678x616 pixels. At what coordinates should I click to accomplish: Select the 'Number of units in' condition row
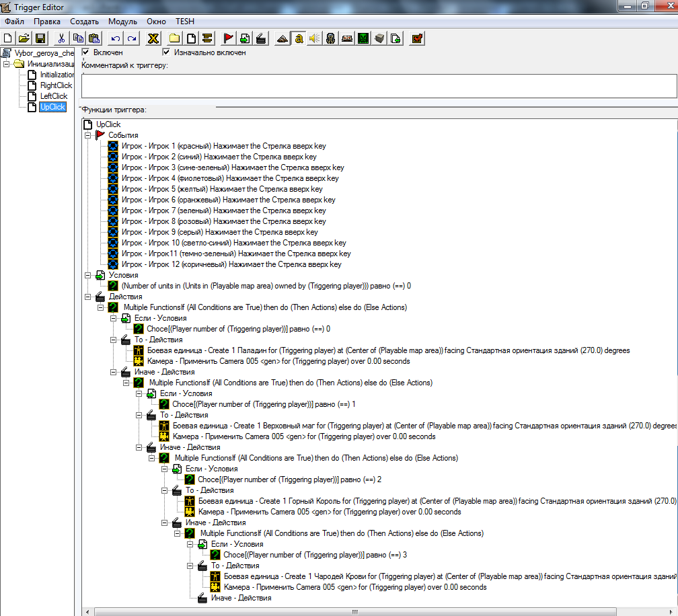click(x=266, y=286)
